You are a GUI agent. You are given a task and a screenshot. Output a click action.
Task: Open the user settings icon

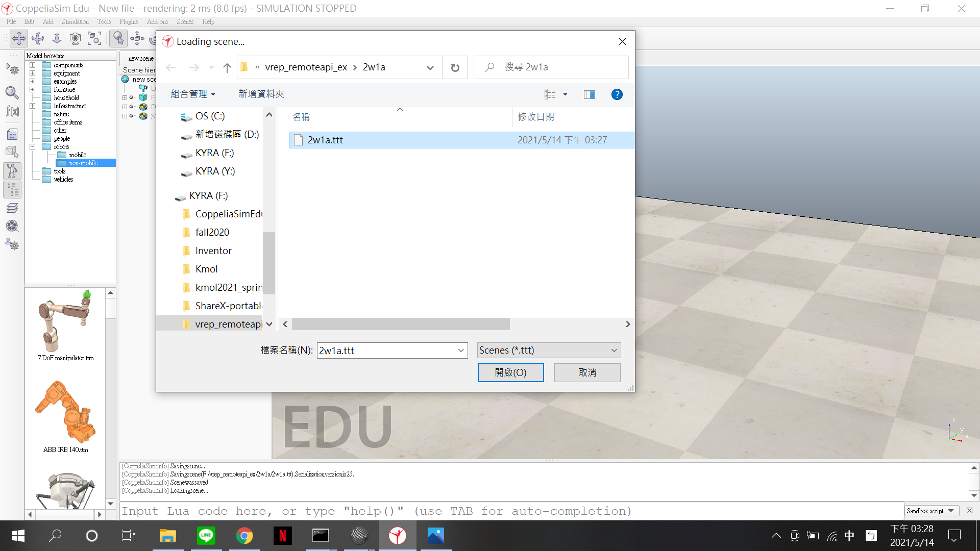tap(12, 244)
